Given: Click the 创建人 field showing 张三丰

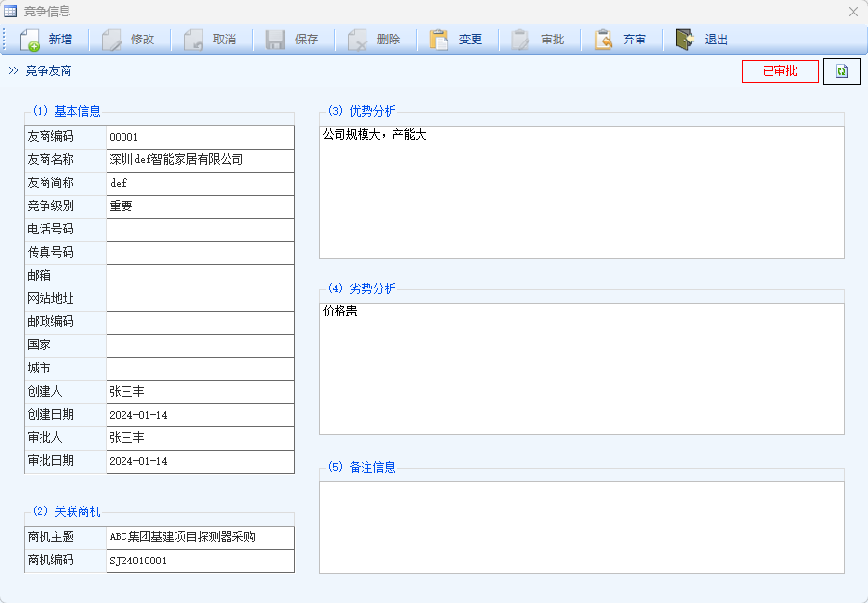Looking at the screenshot, I should [x=201, y=392].
